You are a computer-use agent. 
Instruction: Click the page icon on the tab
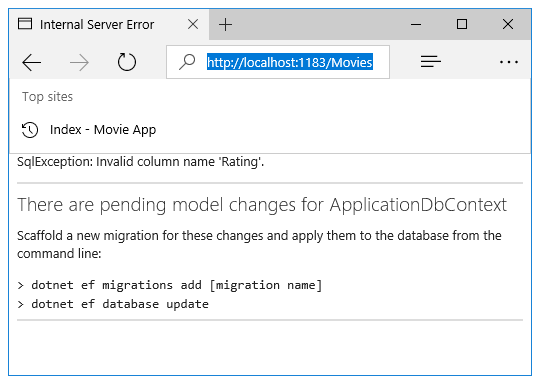click(25, 24)
